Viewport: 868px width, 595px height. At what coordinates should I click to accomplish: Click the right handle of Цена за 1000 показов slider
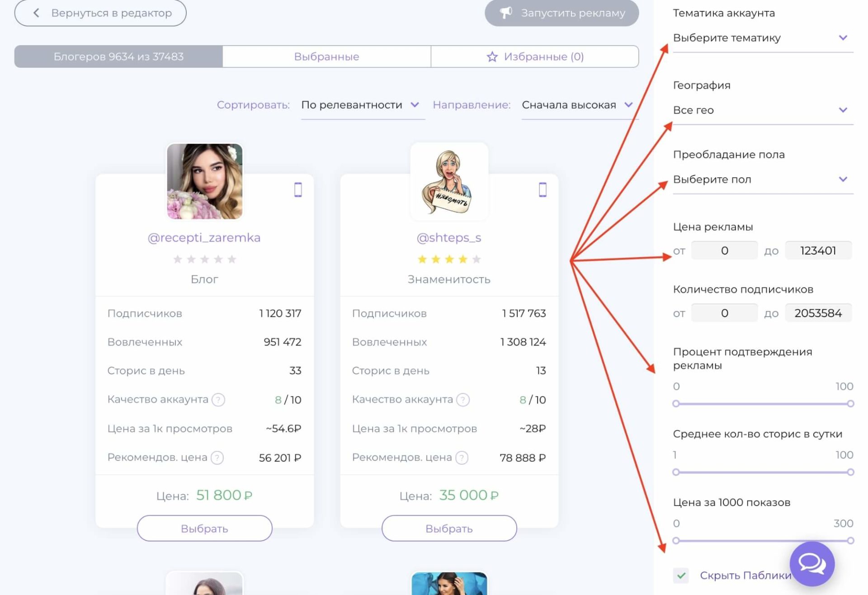[850, 541]
